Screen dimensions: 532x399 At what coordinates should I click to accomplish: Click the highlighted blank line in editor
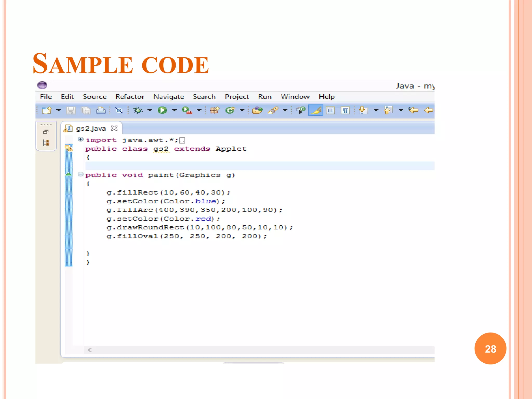point(260,166)
